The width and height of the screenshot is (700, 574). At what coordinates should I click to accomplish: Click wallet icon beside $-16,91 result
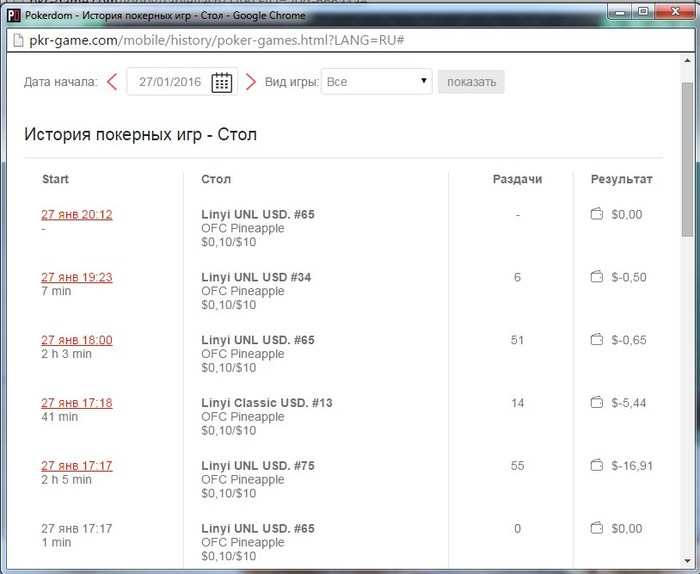pos(597,466)
